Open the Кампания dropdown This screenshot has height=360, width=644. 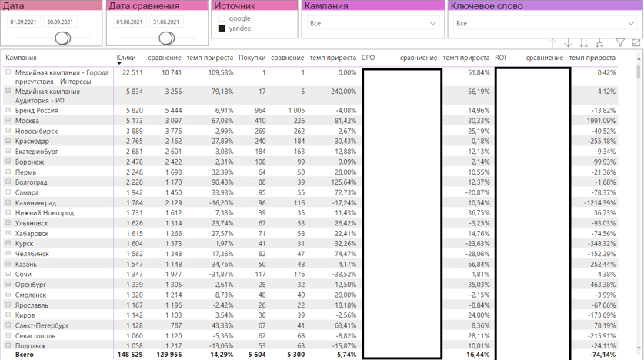tap(373, 23)
